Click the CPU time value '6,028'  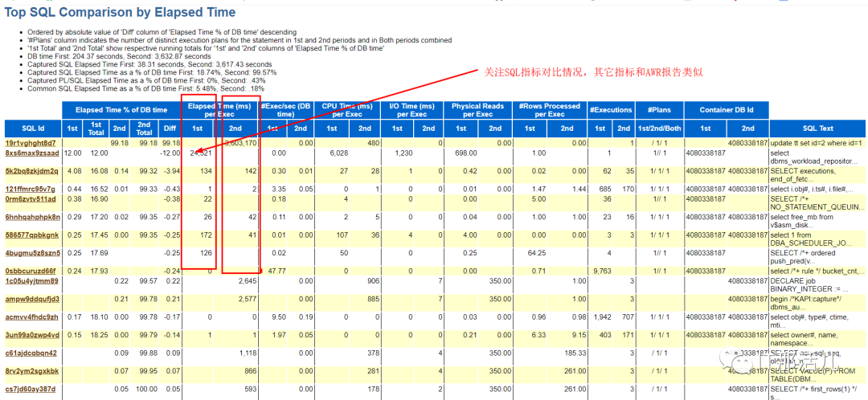[338, 153]
